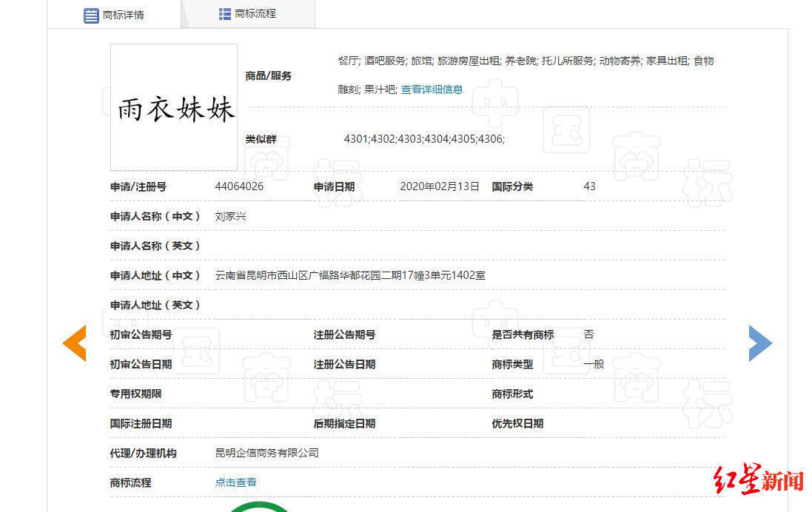Screen dimensions: 812x512
Task: Click the application date 2020年02月13日
Action: coord(440,186)
